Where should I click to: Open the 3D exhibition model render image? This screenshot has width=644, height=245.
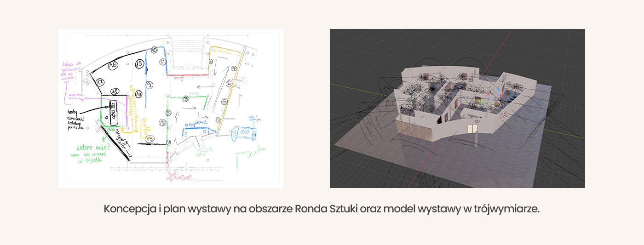coord(457,108)
